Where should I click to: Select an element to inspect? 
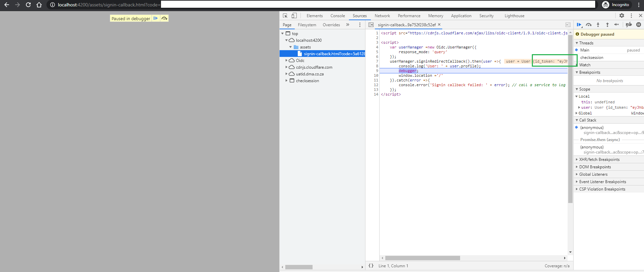point(285,15)
